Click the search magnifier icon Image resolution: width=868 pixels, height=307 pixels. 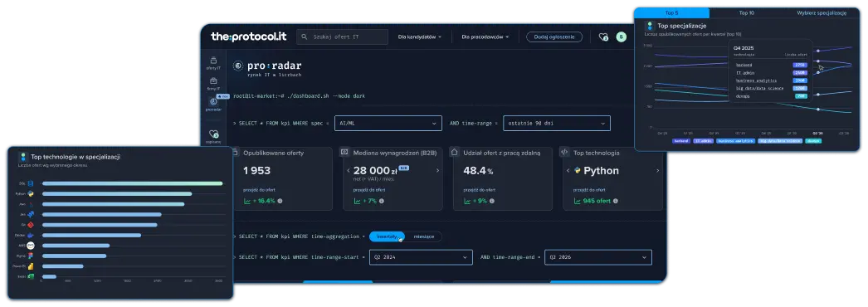[x=305, y=37]
